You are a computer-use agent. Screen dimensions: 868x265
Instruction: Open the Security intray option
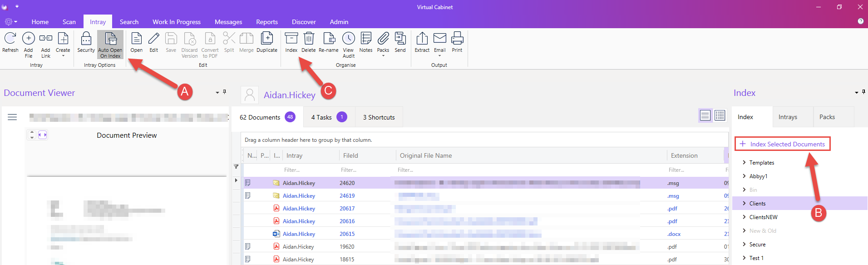click(86, 38)
